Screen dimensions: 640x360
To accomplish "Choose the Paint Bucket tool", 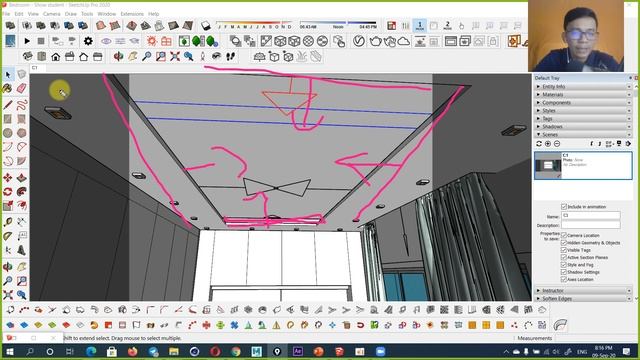I will click(x=8, y=89).
